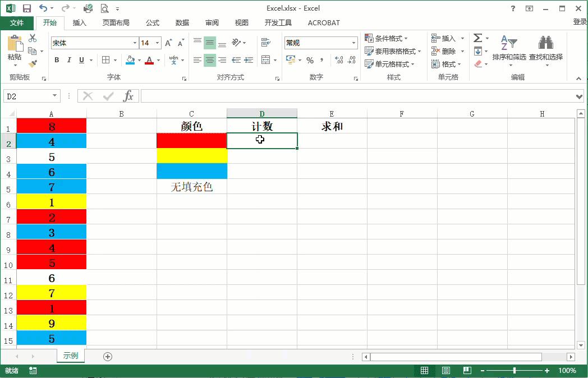Open the font name dropdown showing 宋体

click(135, 43)
